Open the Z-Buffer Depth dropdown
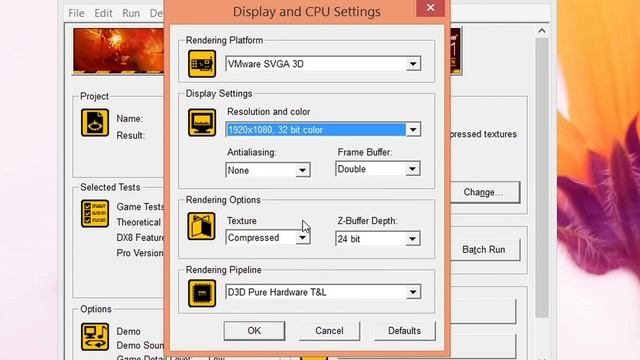Image resolution: width=640 pixels, height=360 pixels. pyautogui.click(x=413, y=239)
